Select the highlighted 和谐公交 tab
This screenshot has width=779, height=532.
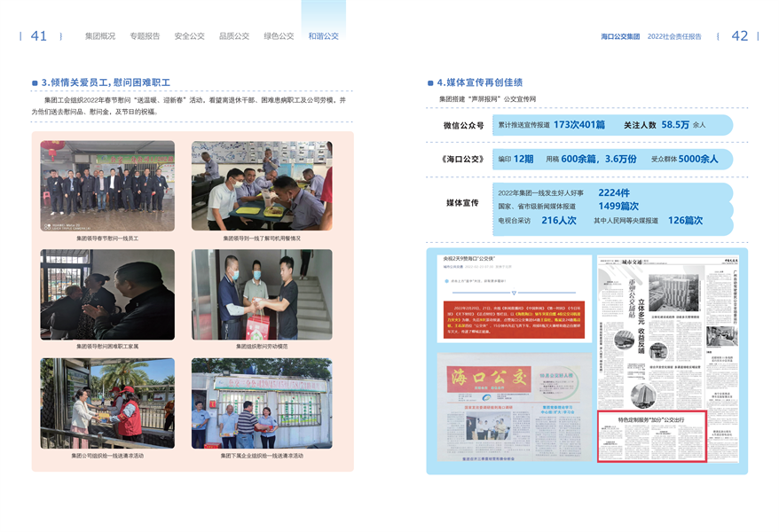[x=323, y=36]
